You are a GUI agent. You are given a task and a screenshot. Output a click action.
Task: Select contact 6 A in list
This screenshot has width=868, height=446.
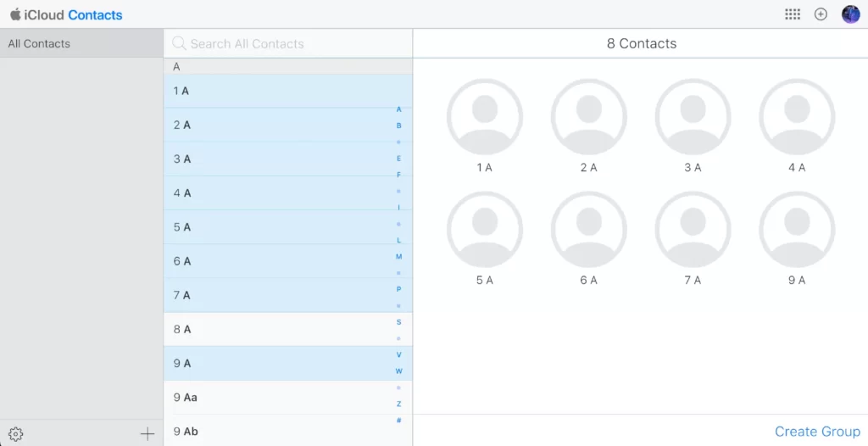[288, 261]
